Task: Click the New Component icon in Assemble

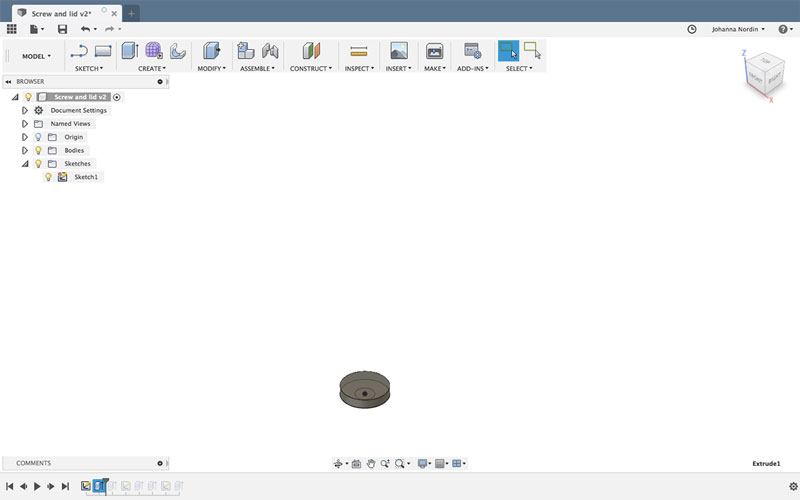Action: coord(246,51)
